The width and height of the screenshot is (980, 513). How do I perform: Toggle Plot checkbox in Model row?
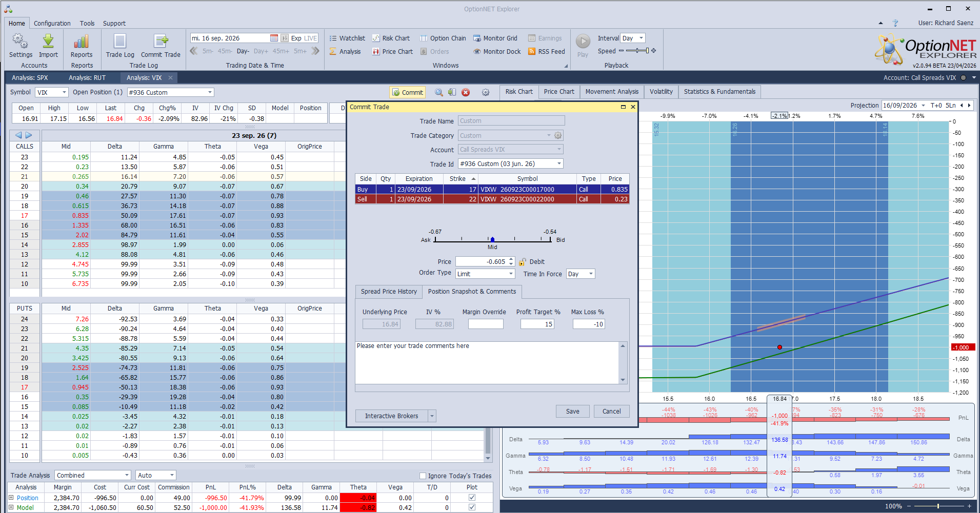coord(472,507)
